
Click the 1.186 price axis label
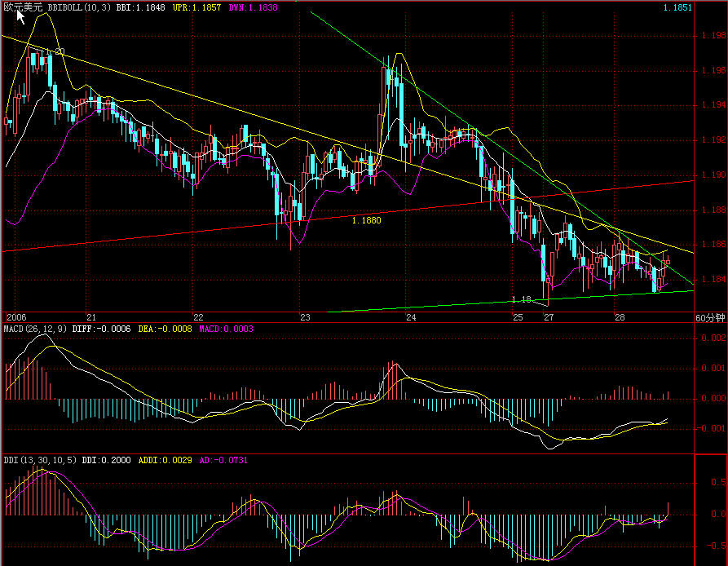tap(713, 244)
